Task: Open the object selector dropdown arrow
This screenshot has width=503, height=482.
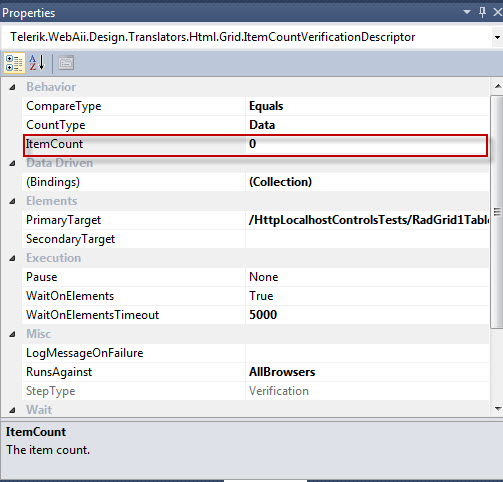Action: point(497,37)
